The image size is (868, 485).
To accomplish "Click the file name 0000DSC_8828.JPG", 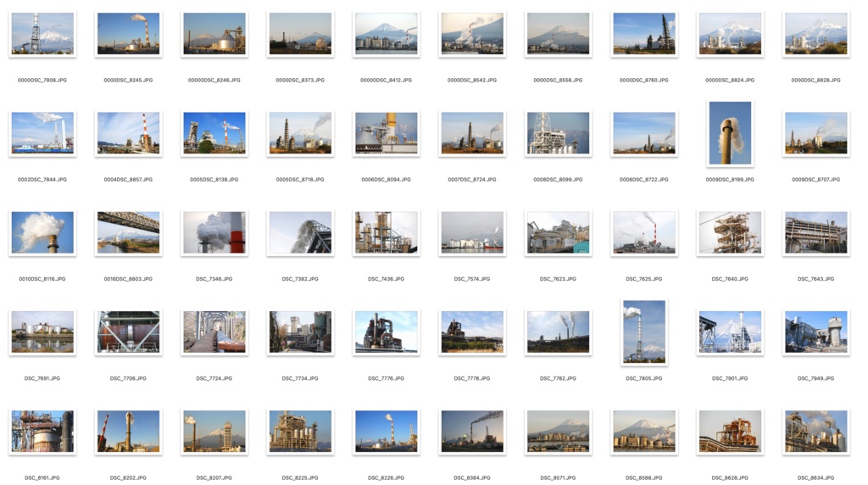I will (816, 81).
